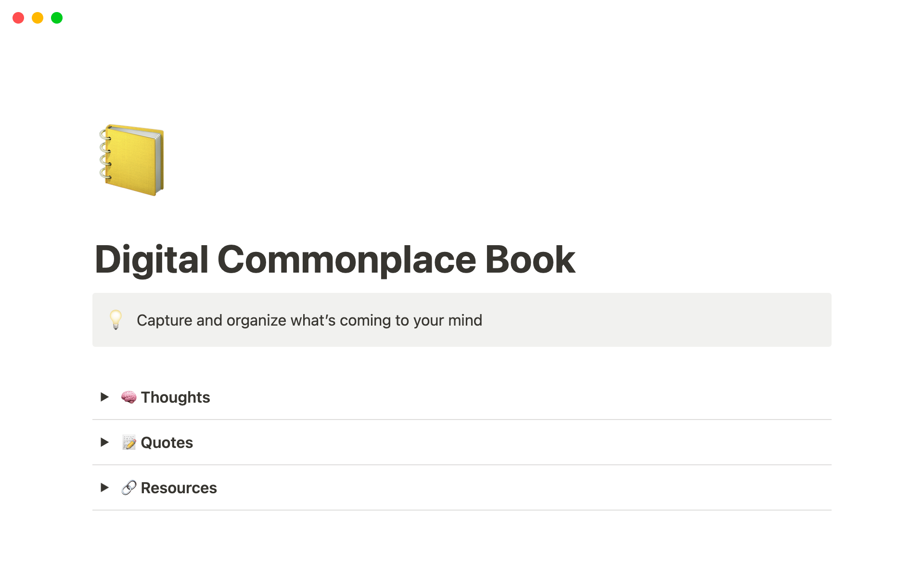Expand the Quotes toggle arrow
This screenshot has width=924, height=578.
pos(104,442)
